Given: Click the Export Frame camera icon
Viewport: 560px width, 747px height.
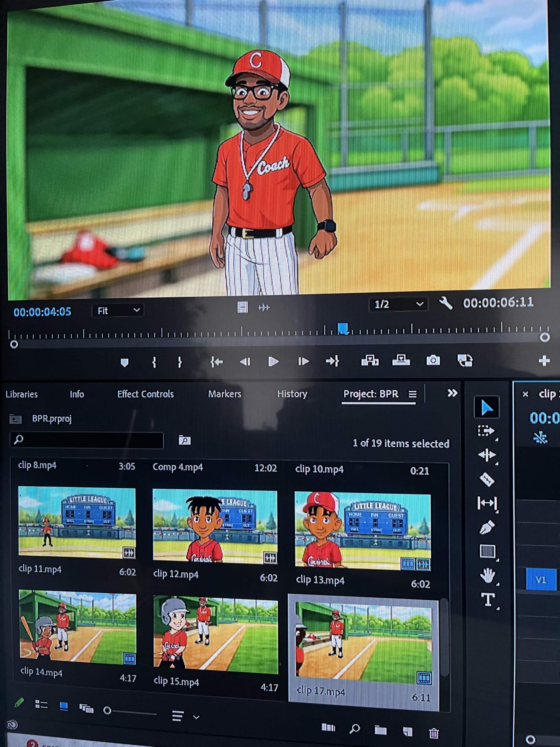Looking at the screenshot, I should 433,360.
